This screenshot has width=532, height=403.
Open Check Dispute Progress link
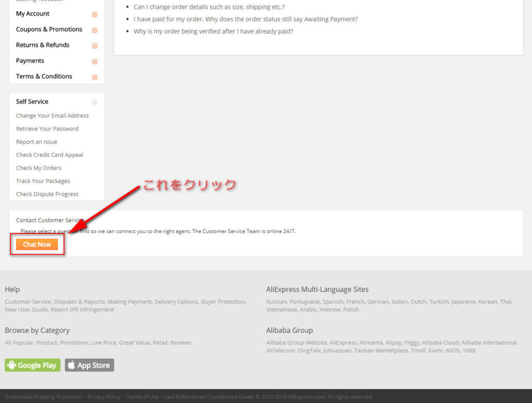[47, 194]
